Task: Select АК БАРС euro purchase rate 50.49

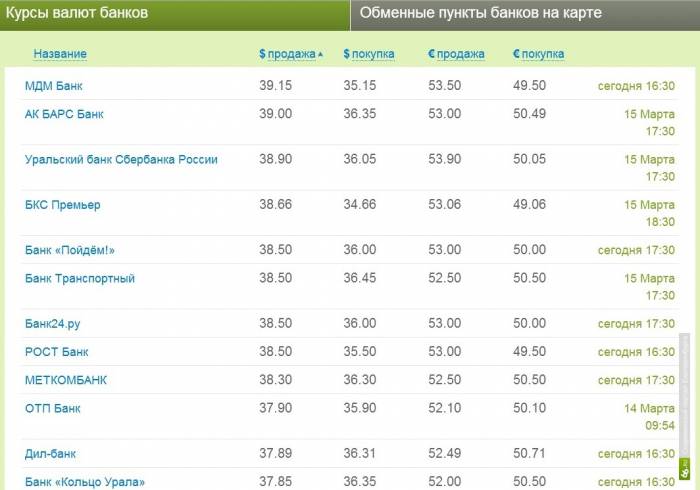Action: 529,113
